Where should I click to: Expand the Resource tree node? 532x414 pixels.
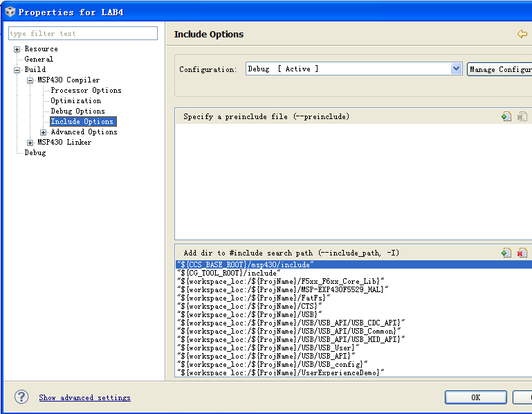17,49
